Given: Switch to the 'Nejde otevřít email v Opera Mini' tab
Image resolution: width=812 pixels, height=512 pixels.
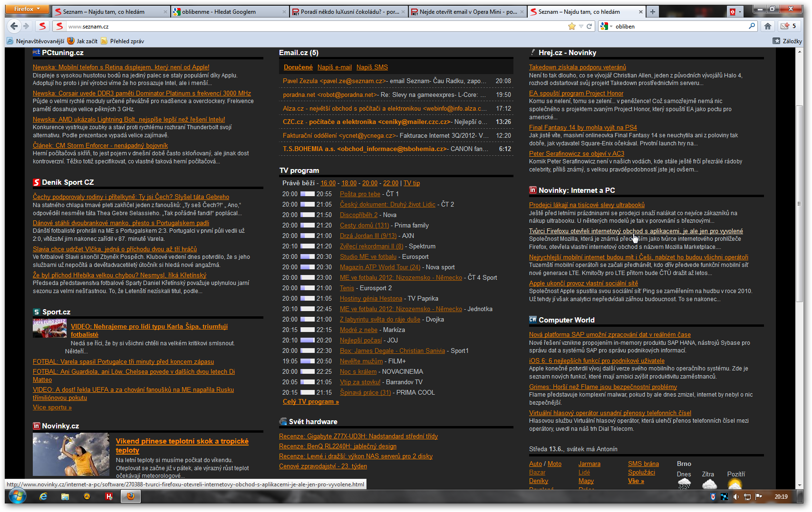Looking at the screenshot, I should (468, 11).
